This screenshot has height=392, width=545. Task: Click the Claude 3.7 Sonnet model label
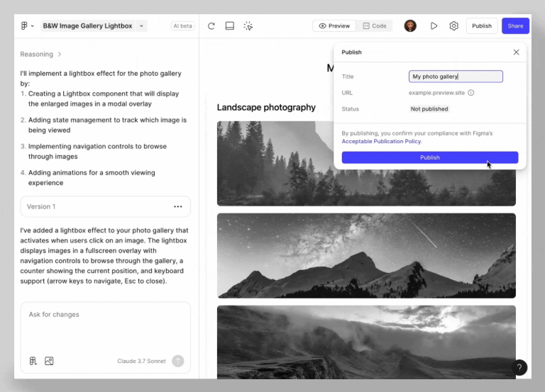141,361
